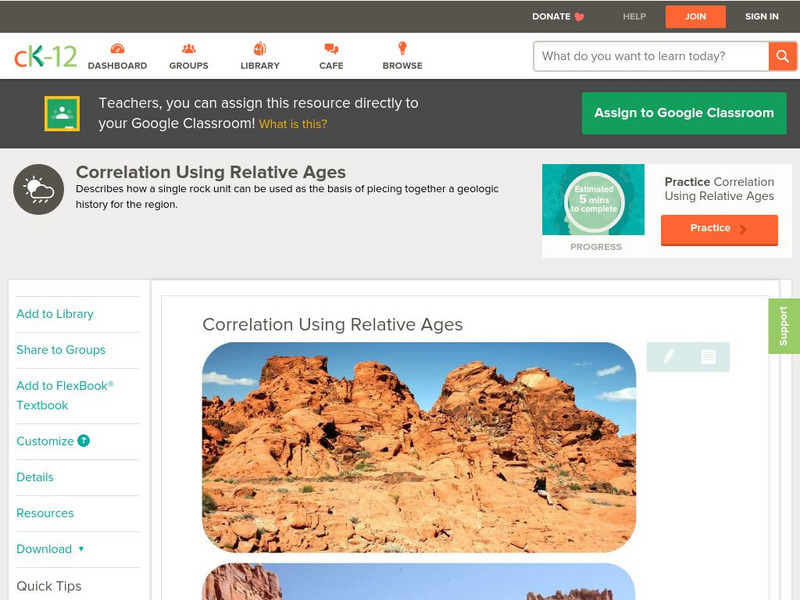This screenshot has width=800, height=600.
Task: Click the weather cloud subject icon
Action: [x=39, y=189]
